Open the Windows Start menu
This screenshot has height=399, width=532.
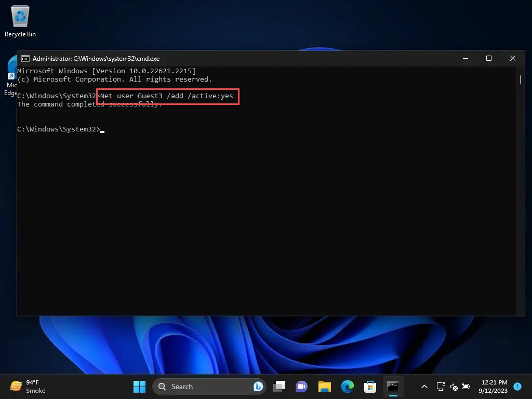tap(139, 387)
